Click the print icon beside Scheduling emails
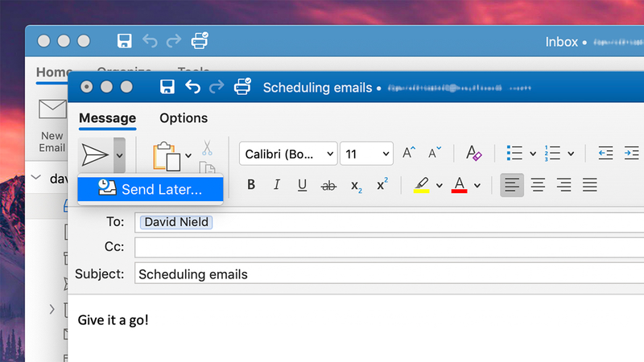This screenshot has height=362, width=644. click(242, 86)
